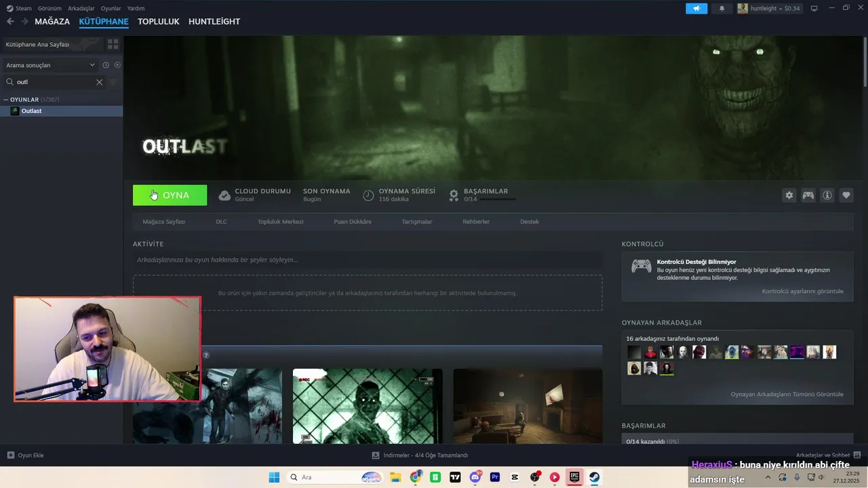
Task: Click first friend avatar in played list
Action: [634, 352]
